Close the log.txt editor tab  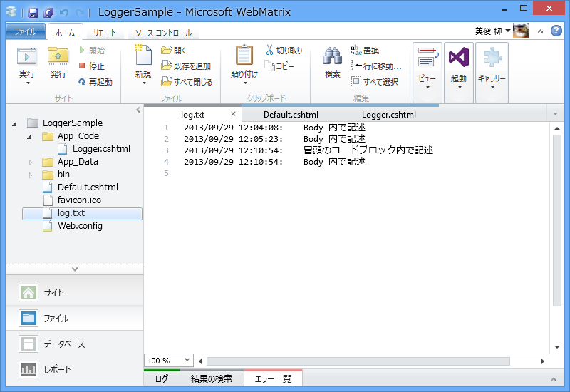point(234,114)
